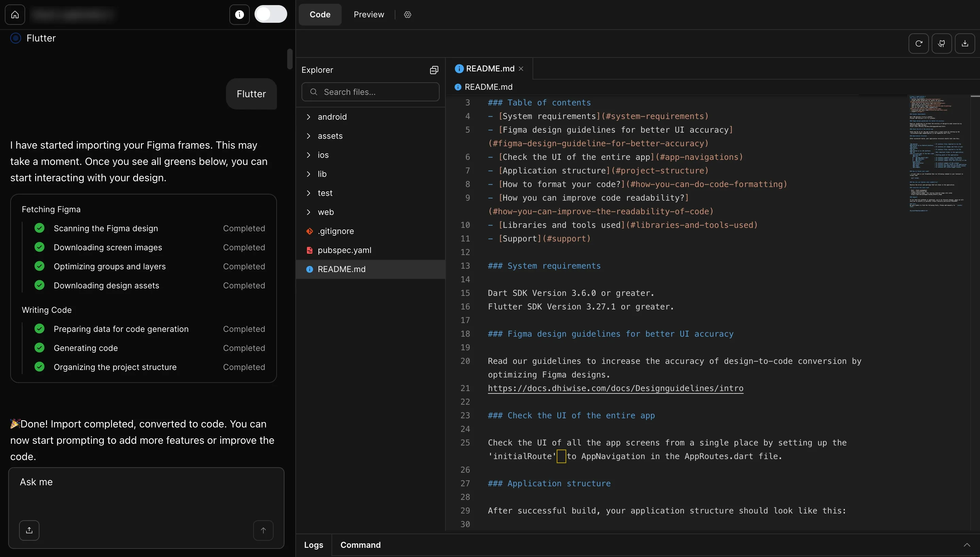
Task: Click the GitHub sync icon
Action: click(x=942, y=44)
